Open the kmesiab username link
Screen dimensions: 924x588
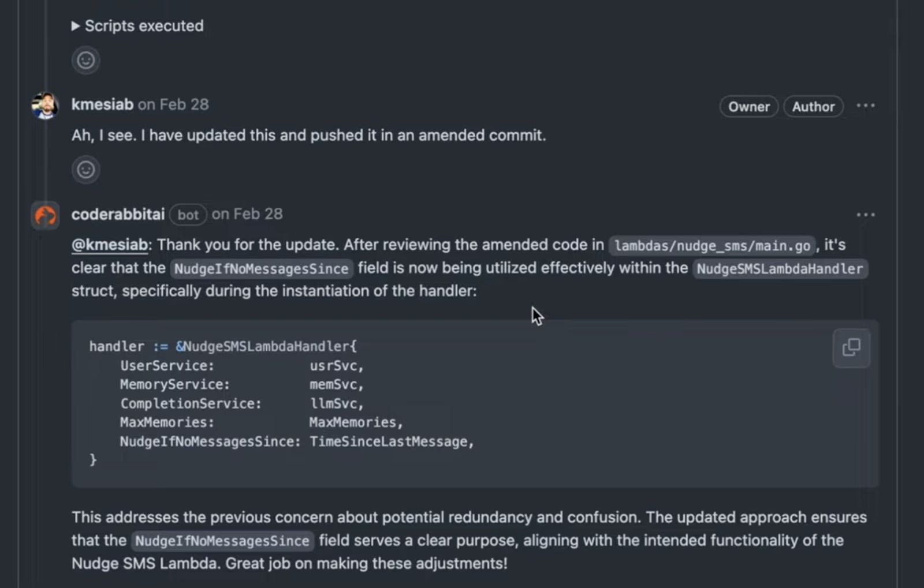pos(102,104)
